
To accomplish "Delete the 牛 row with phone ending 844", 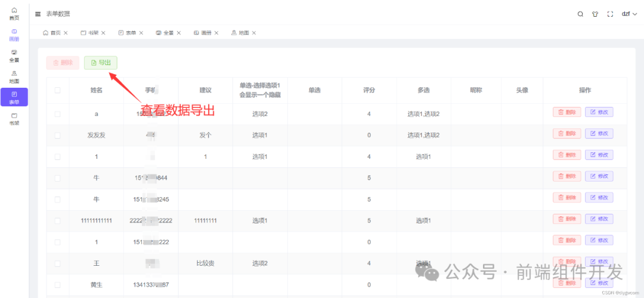I will click(x=567, y=176).
